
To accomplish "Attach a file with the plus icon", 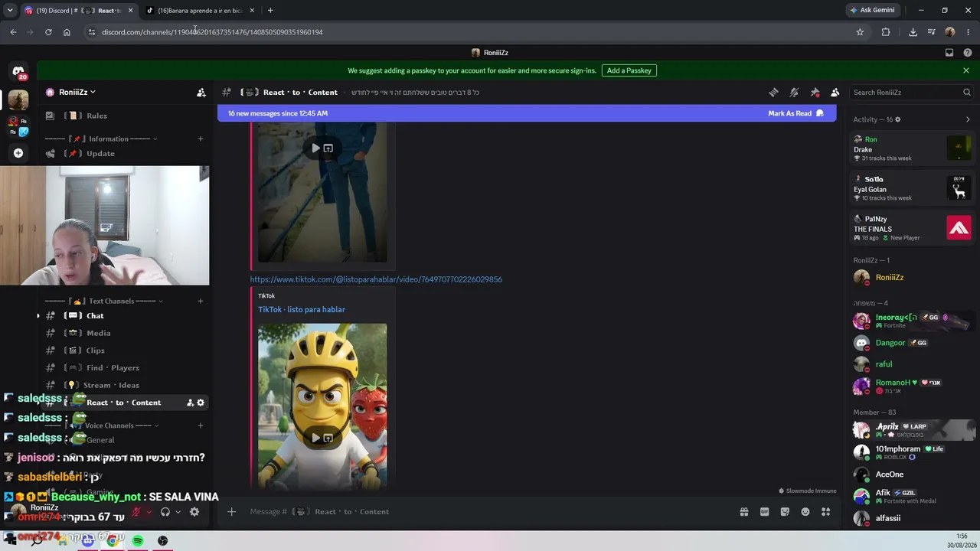I will point(232,512).
